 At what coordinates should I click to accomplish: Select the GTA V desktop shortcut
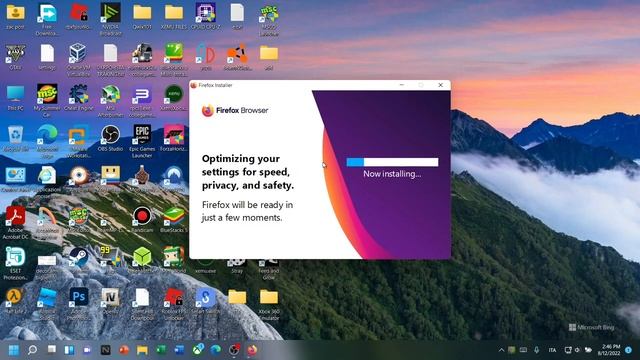pyautogui.click(x=15, y=57)
